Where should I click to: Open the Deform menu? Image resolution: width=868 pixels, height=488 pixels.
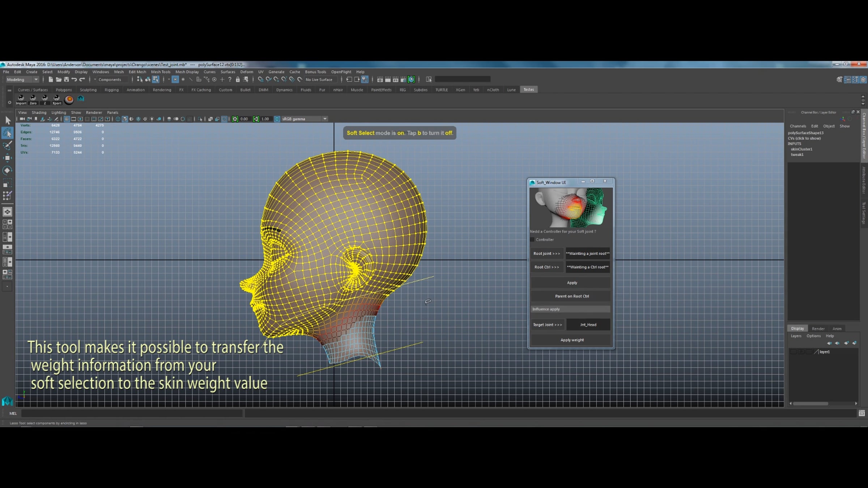tap(247, 72)
